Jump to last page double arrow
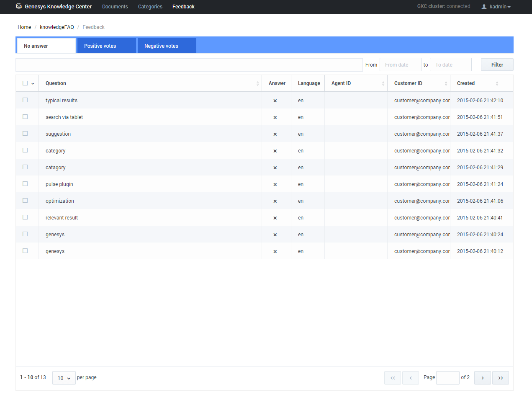Image resolution: width=532 pixels, height=395 pixels. (x=500, y=378)
